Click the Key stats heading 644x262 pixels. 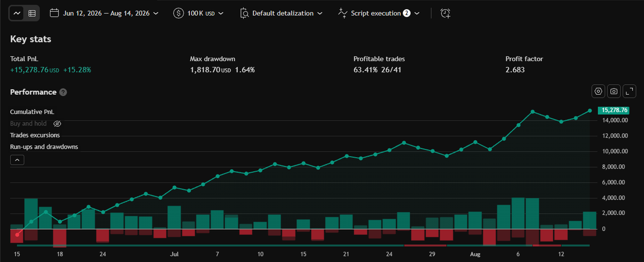[x=31, y=39]
